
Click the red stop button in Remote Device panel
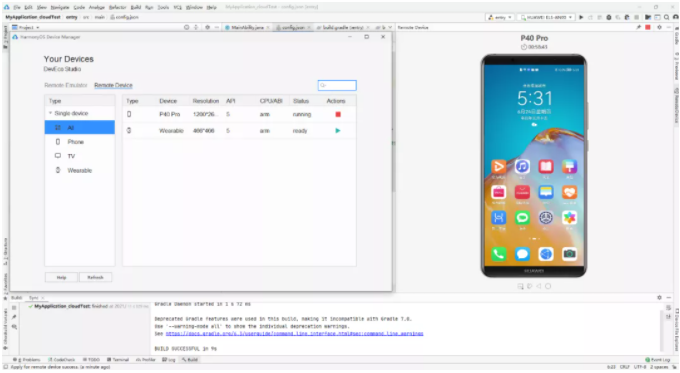648,27
